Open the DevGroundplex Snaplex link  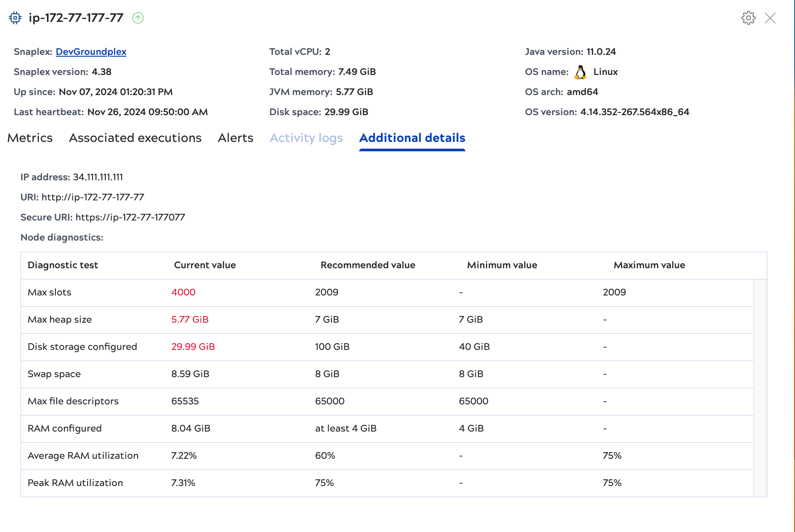pos(91,52)
